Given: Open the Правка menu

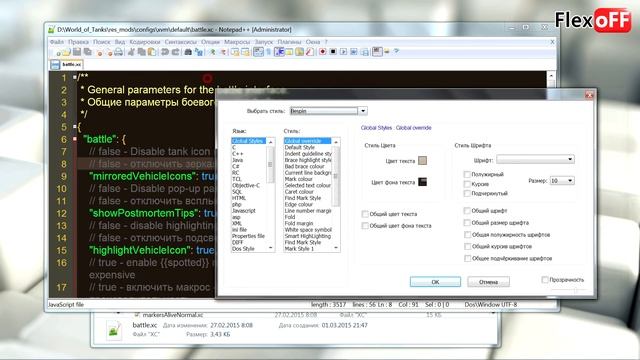Looking at the screenshot, I should [x=78, y=42].
